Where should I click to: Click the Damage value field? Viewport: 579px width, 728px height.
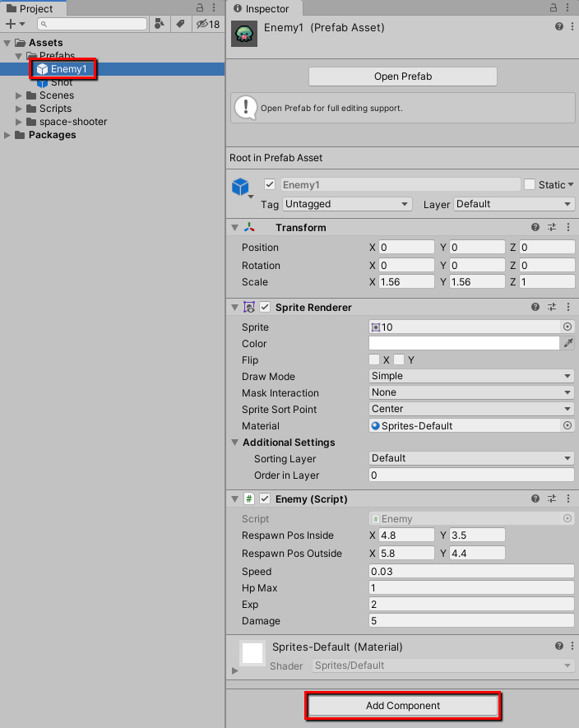pos(471,620)
